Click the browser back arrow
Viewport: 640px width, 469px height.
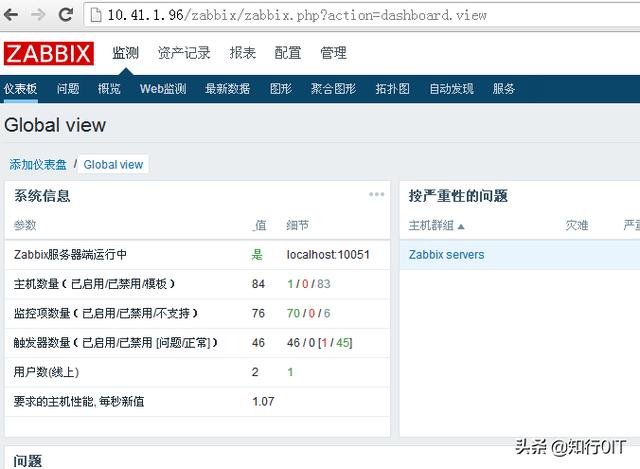pos(11,15)
